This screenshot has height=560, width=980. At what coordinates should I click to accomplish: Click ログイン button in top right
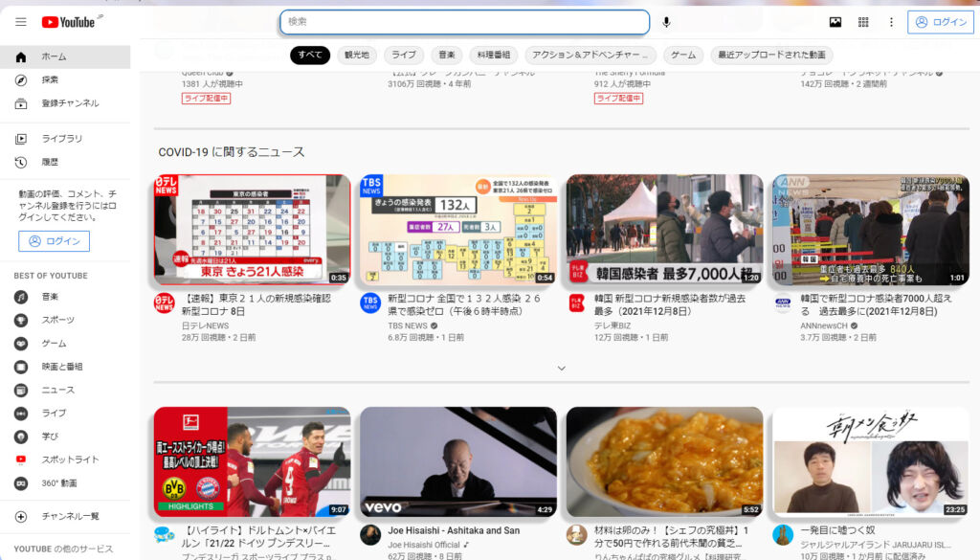click(941, 22)
